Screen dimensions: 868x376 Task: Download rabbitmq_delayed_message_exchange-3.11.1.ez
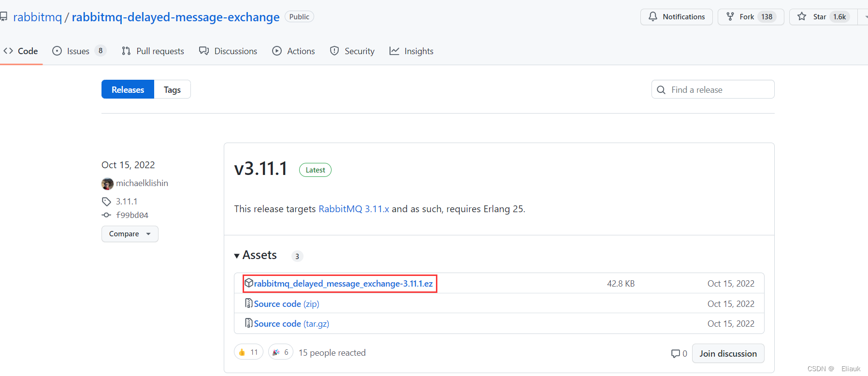(343, 284)
